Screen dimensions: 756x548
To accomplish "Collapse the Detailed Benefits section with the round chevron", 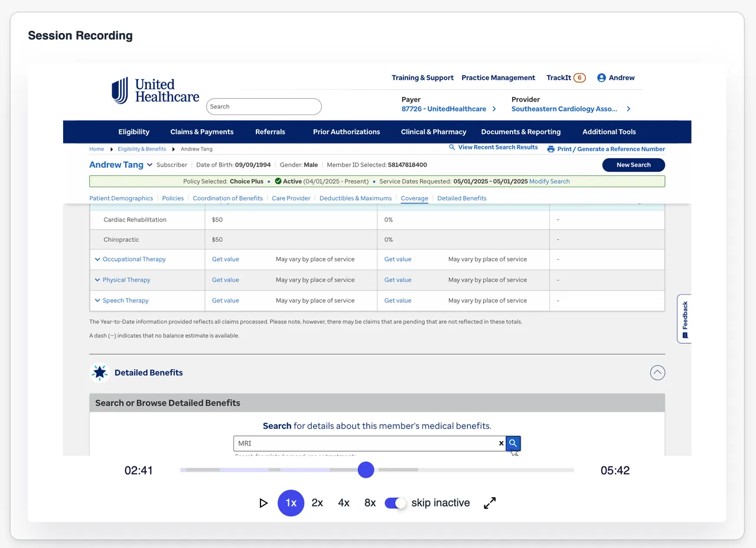I will (x=657, y=373).
